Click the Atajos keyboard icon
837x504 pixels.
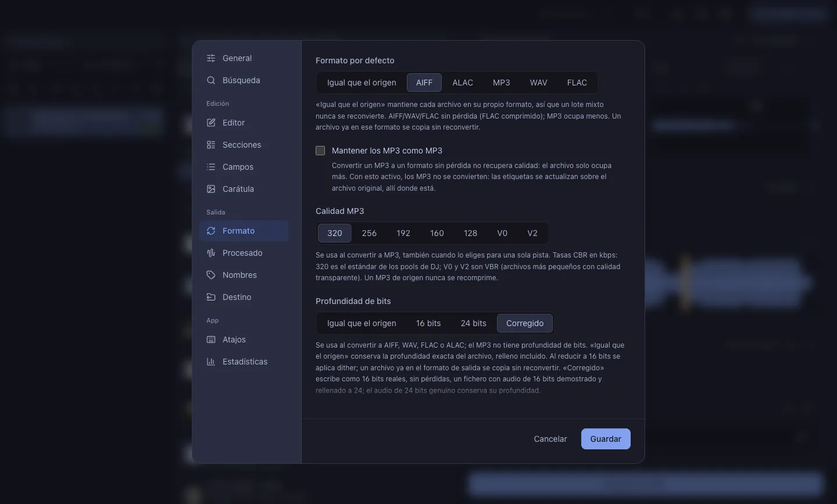(x=211, y=339)
